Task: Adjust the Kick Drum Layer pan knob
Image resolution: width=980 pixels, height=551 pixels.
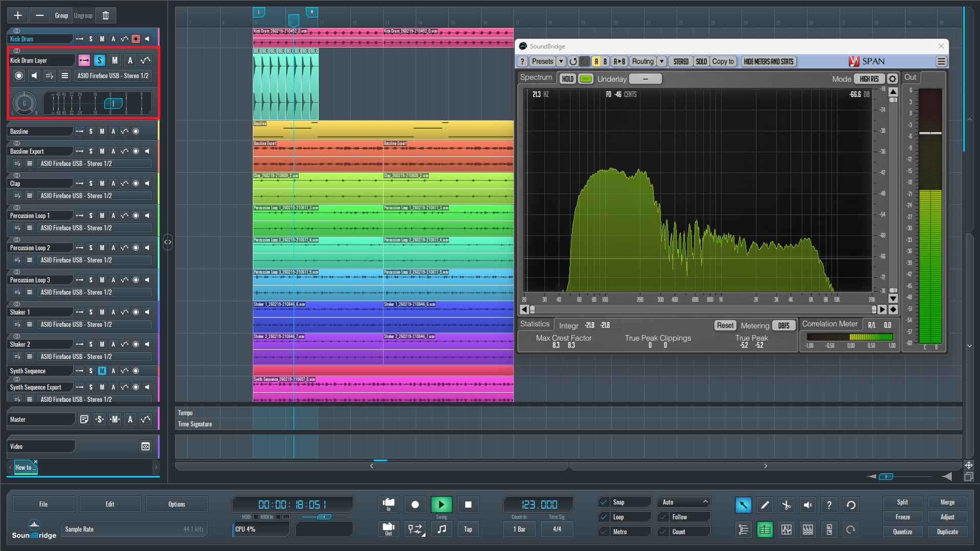Action: pos(24,104)
